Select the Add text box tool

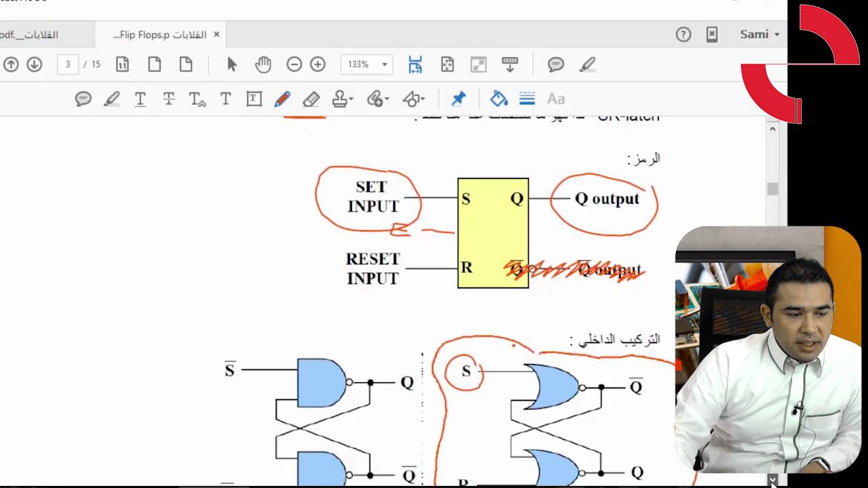tap(254, 99)
